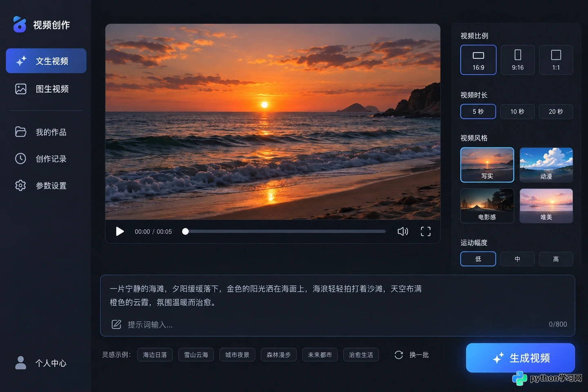This screenshot has height=392, width=588.
Task: Click the 视频创作 app logo icon
Action: coord(19,24)
